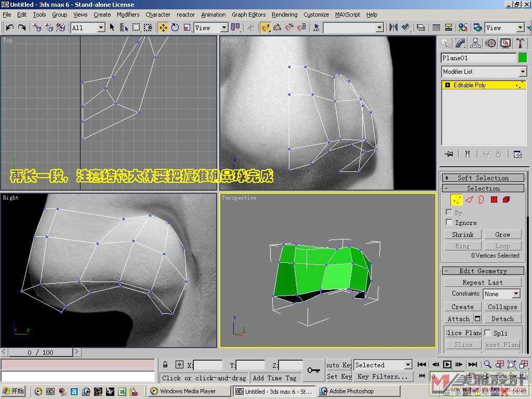Open the Utilities hammer panel tab
The width and height of the screenshot is (532, 399).
(520, 43)
